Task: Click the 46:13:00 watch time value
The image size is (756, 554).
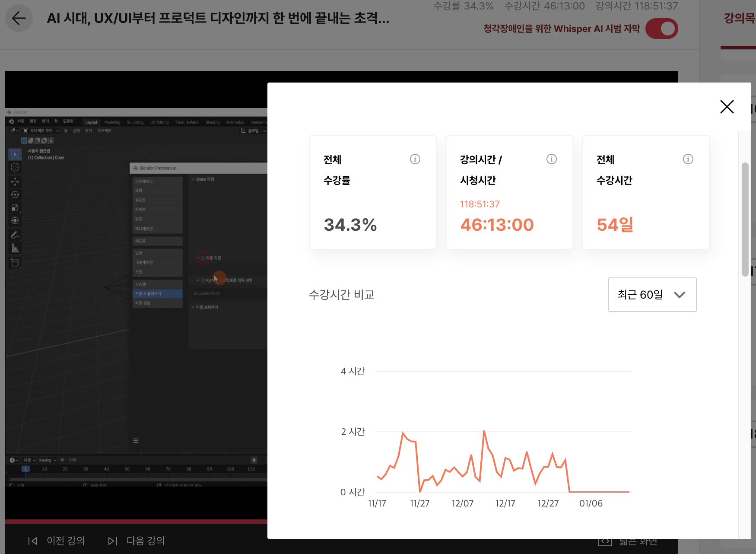Action: [x=497, y=225]
